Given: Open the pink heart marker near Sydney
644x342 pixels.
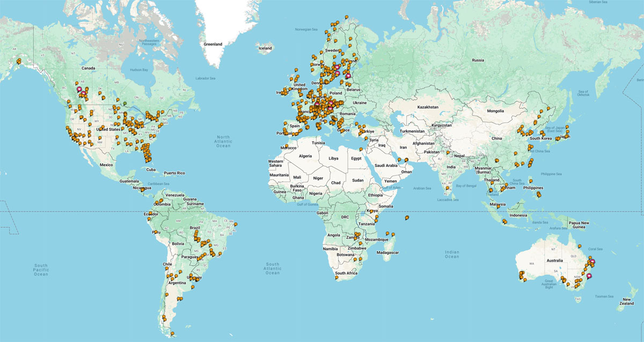Looking at the screenshot, I should (x=589, y=276).
